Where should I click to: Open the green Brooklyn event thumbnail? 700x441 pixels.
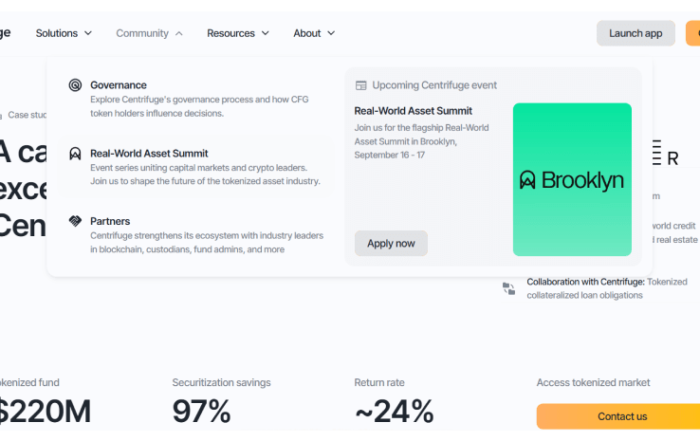[x=572, y=180]
